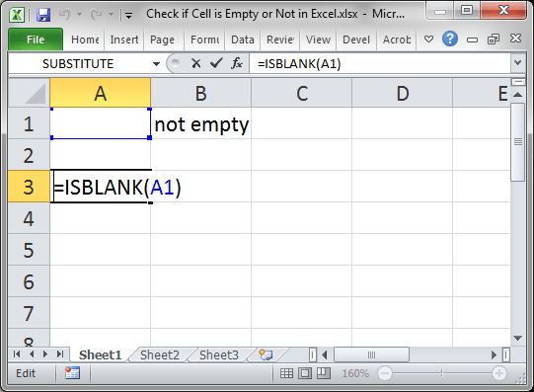The height and width of the screenshot is (392, 534).
Task: Click the Name Box showing SUBSTITUTE
Action: pyautogui.click(x=78, y=63)
